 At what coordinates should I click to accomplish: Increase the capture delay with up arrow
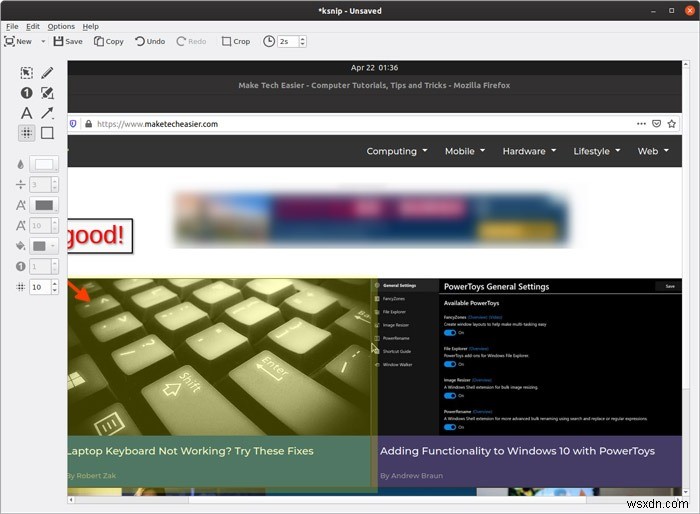pyautogui.click(x=303, y=39)
